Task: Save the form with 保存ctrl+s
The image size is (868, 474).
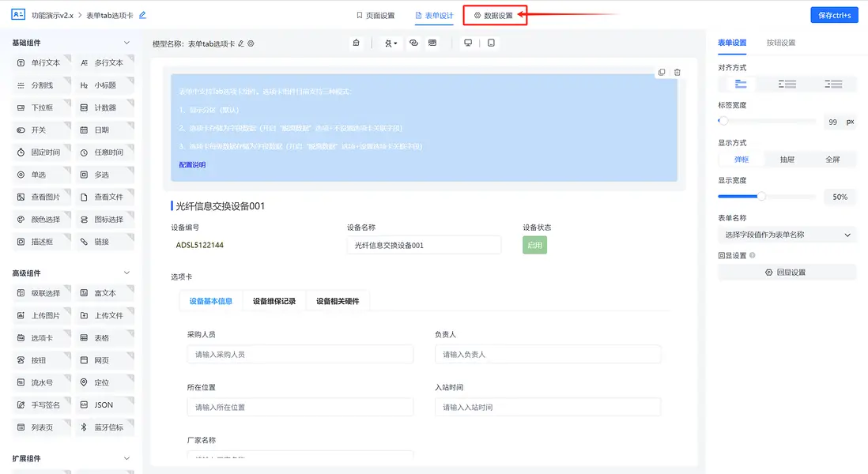Action: tap(834, 15)
